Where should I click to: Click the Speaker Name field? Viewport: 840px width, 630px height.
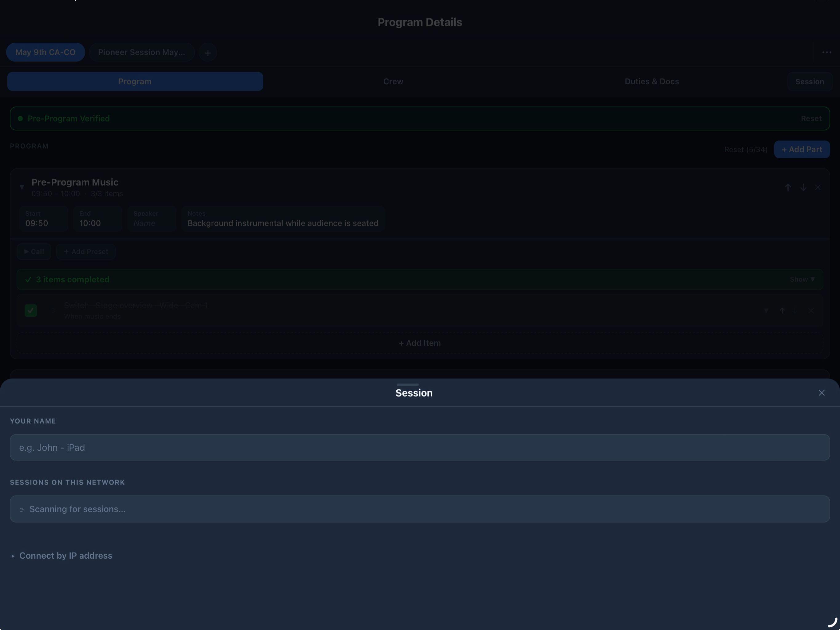(152, 219)
